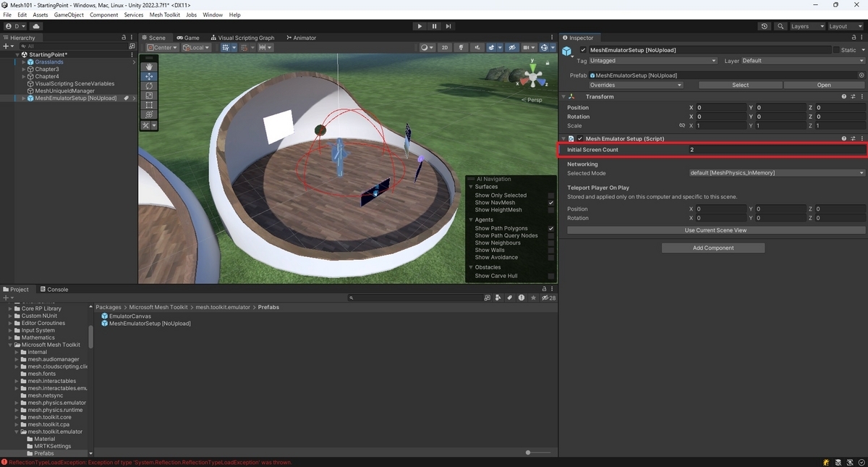868x467 pixels.
Task: Open the Undo History icon
Action: [x=765, y=26]
